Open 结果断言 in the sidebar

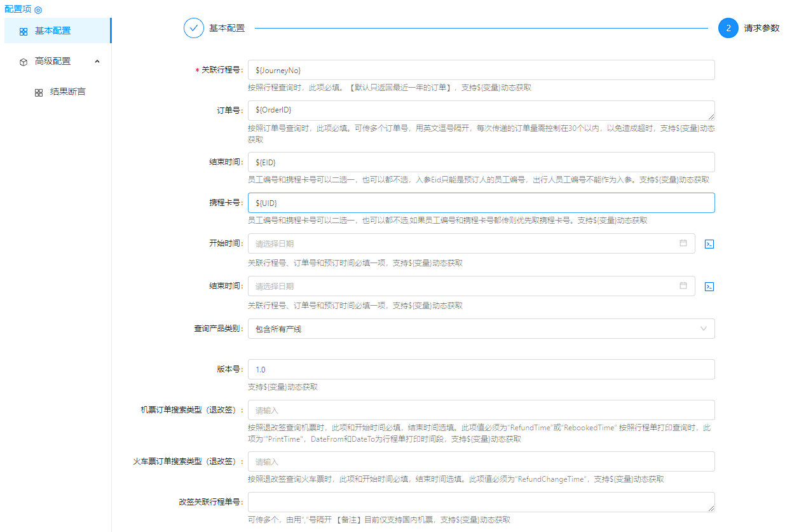point(67,92)
